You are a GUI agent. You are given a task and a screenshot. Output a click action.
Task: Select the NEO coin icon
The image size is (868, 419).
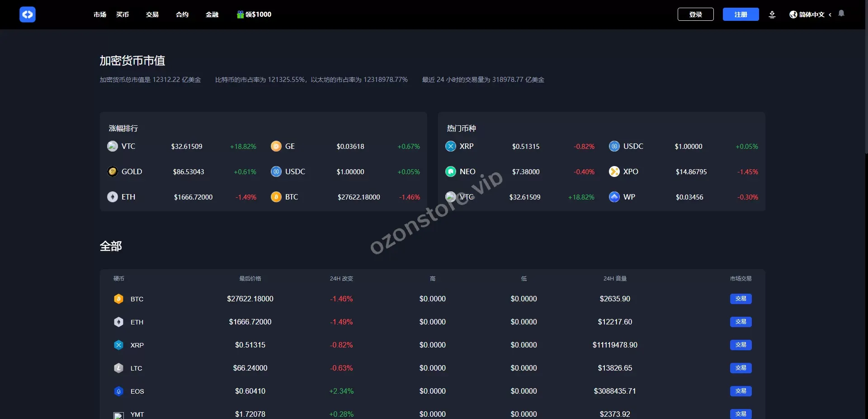451,171
